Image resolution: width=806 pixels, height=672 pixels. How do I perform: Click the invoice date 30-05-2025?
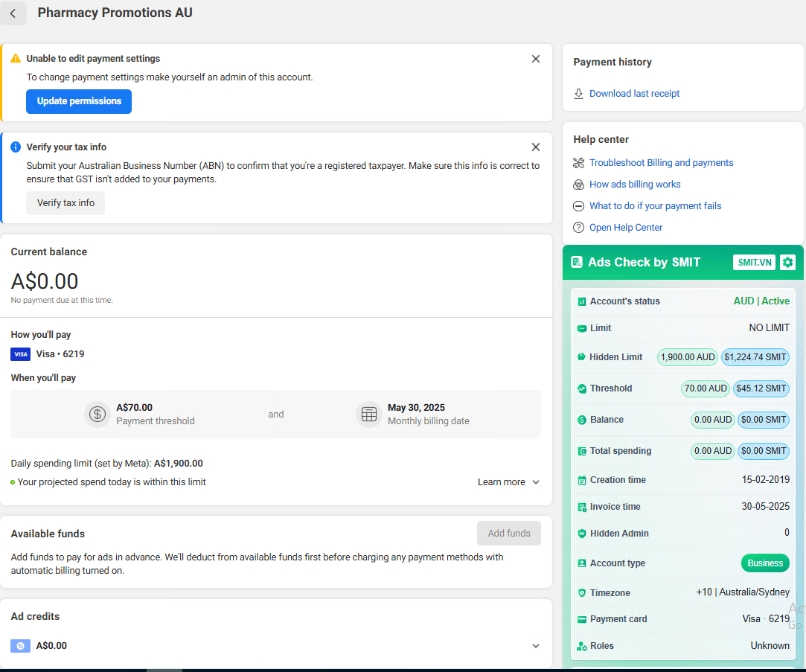coord(765,507)
